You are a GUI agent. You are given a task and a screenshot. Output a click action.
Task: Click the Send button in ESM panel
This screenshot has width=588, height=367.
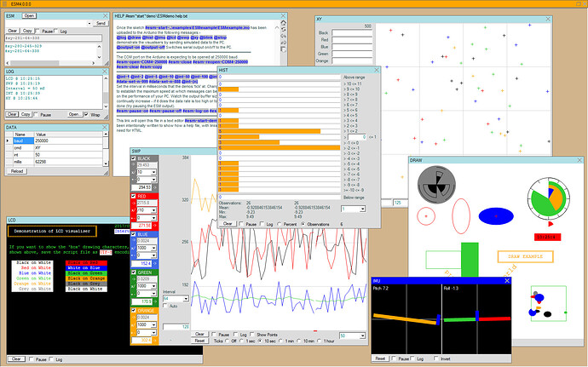(x=101, y=23)
